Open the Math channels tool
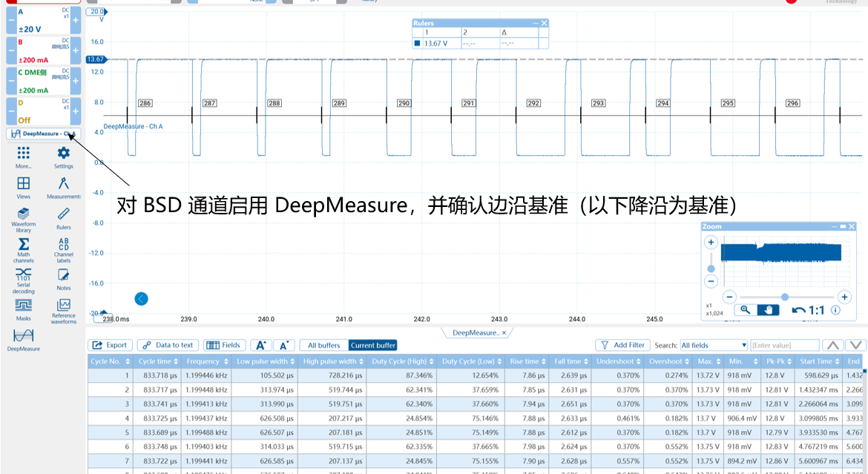868x474 pixels. (x=23, y=250)
